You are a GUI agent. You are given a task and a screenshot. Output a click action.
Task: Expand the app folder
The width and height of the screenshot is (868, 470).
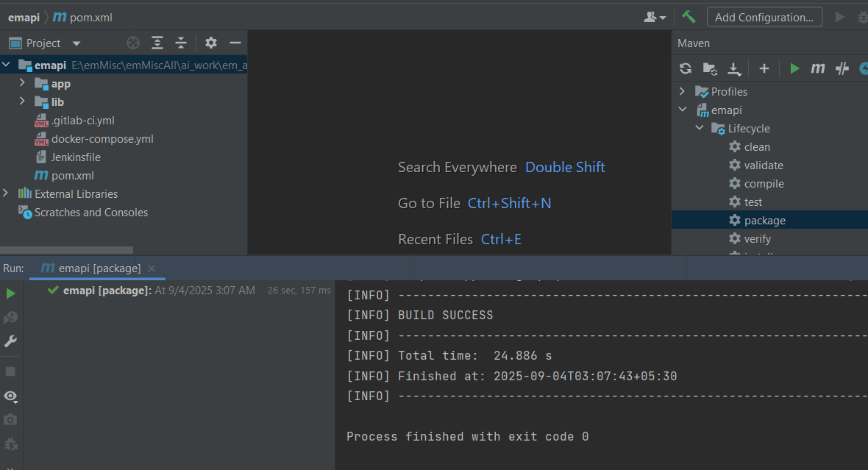pos(22,83)
